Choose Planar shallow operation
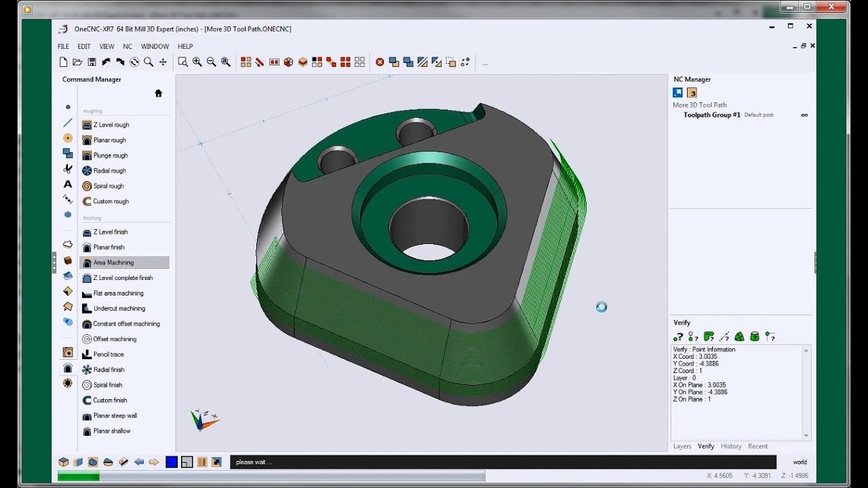Screen dimensions: 868x488 tap(112, 431)
